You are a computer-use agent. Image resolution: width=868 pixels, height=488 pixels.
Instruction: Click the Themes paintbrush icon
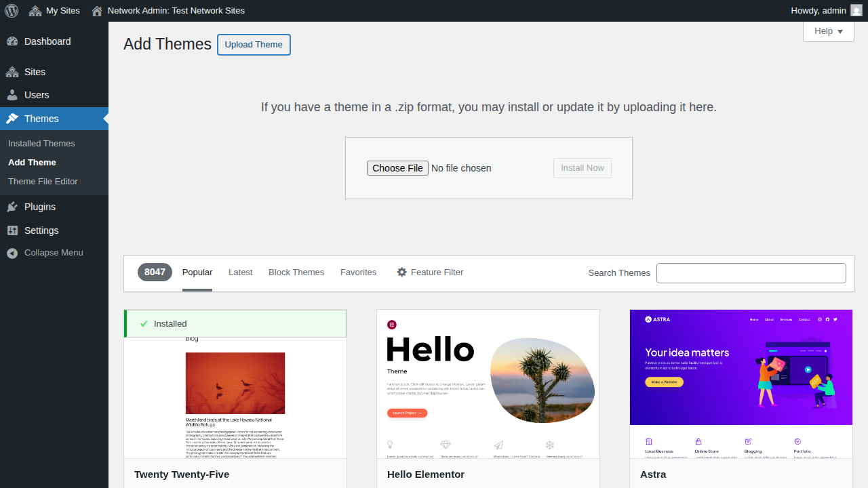12,119
